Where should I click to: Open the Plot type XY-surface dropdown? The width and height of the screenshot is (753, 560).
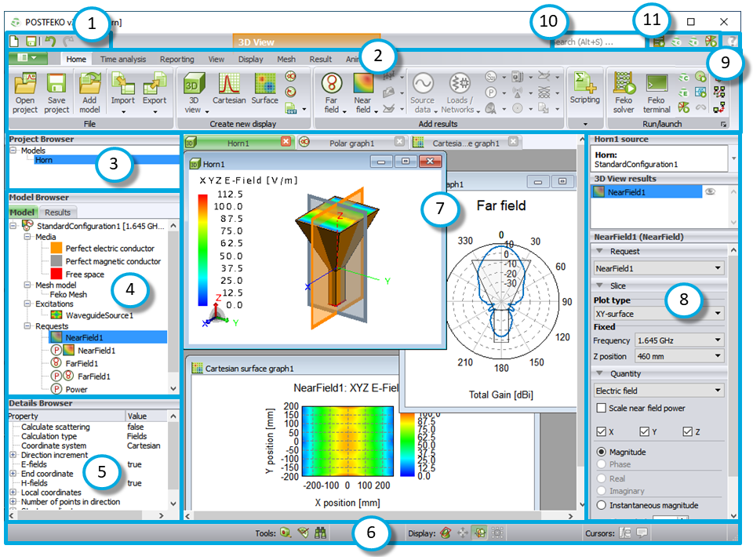pos(659,313)
